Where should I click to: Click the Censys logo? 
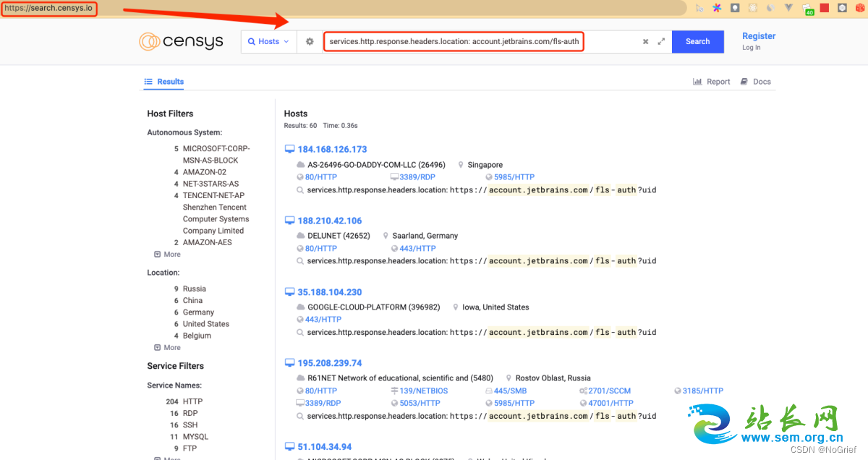(182, 41)
